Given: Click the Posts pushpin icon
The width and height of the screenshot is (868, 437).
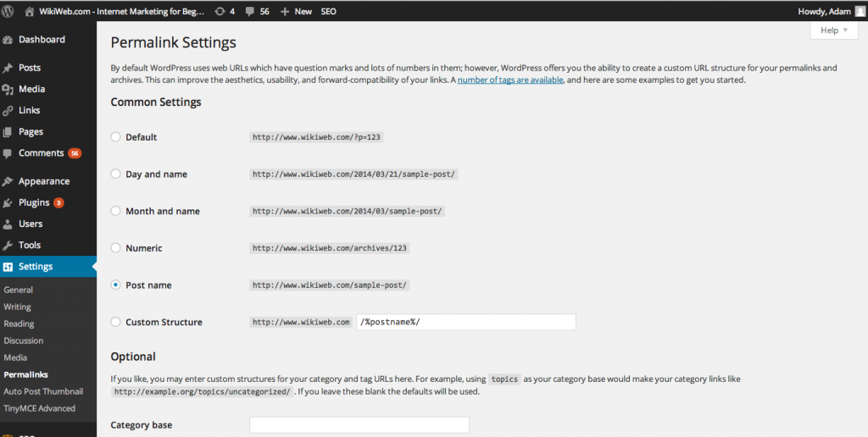Looking at the screenshot, I should click(8, 68).
